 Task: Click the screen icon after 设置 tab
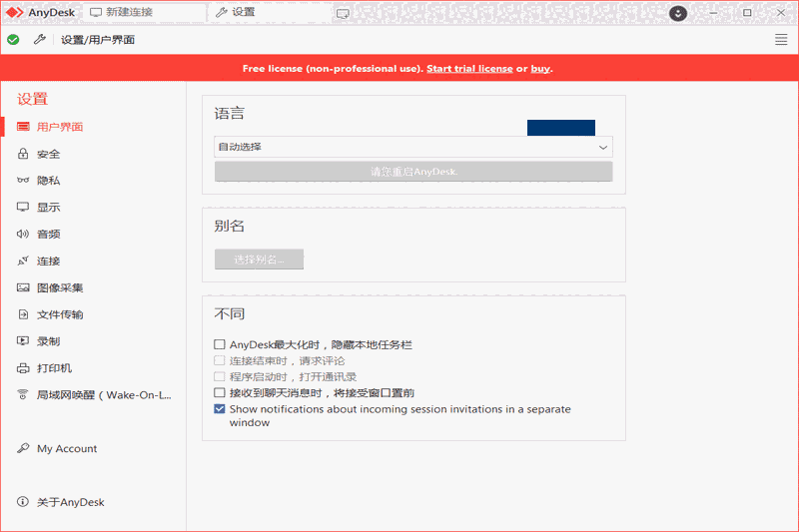(x=343, y=14)
